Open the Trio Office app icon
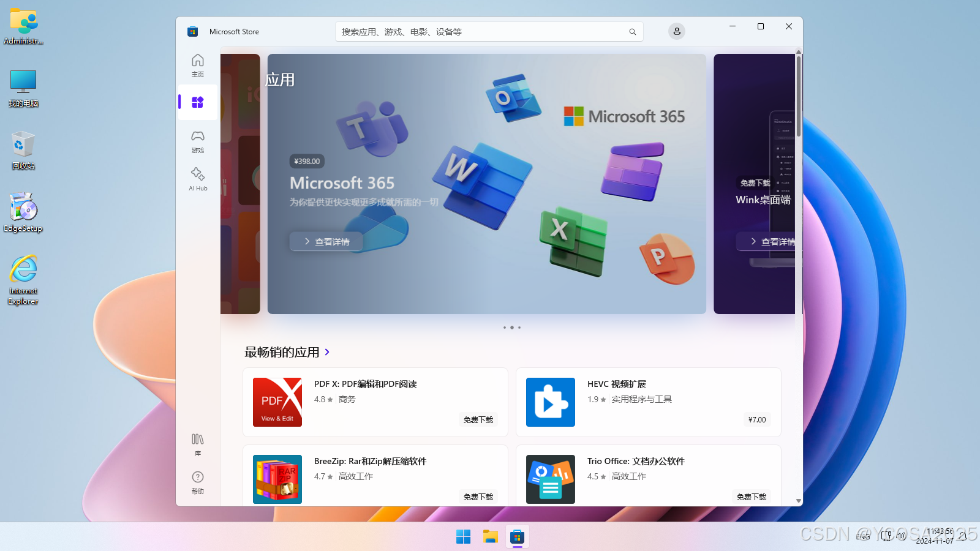Viewport: 980px width, 551px height. point(551,479)
